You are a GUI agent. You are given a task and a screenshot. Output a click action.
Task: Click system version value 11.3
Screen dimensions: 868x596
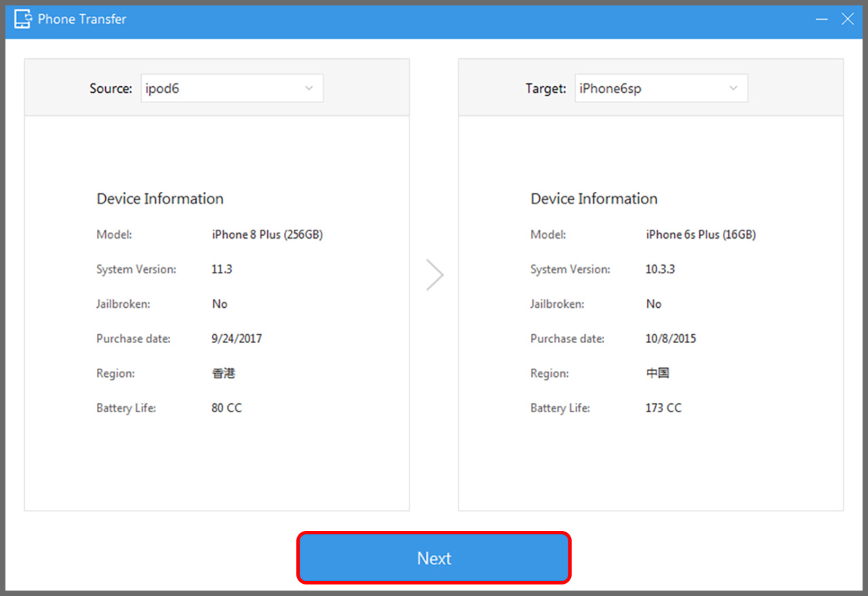click(222, 269)
